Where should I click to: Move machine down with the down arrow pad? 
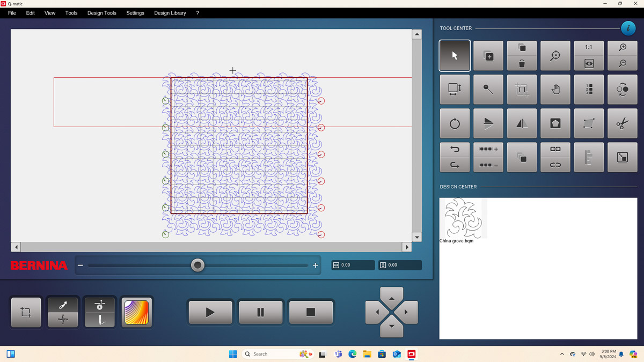(x=392, y=327)
